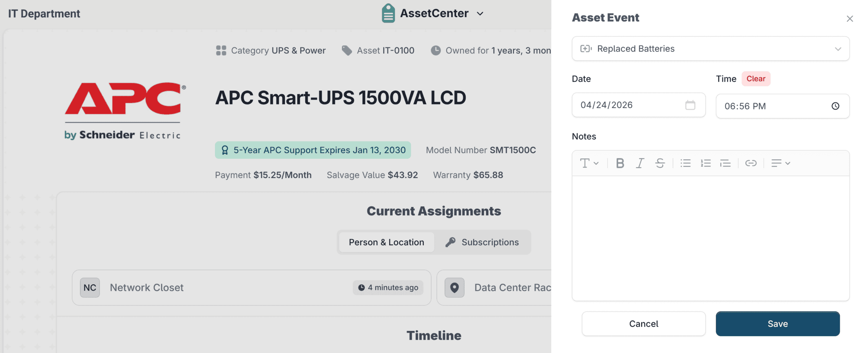Screen dimensions: 868x353
Task: Open the calendar date picker icon
Action: [x=690, y=105]
